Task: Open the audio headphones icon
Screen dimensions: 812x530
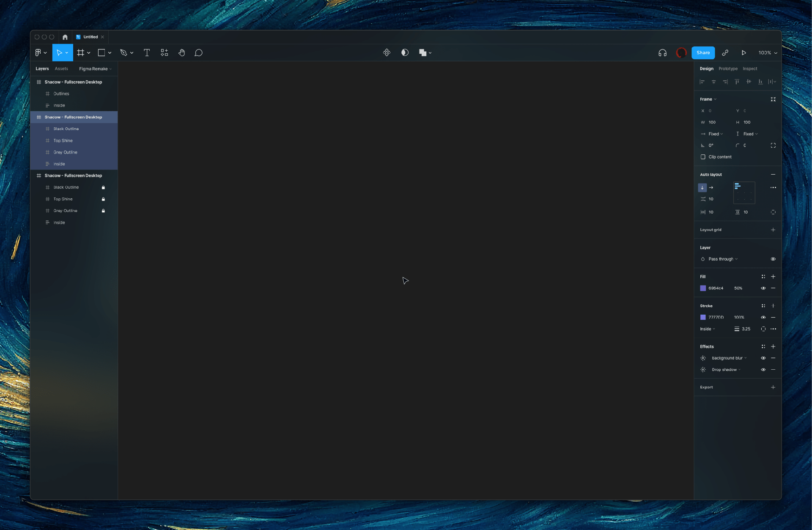Action: (x=662, y=53)
